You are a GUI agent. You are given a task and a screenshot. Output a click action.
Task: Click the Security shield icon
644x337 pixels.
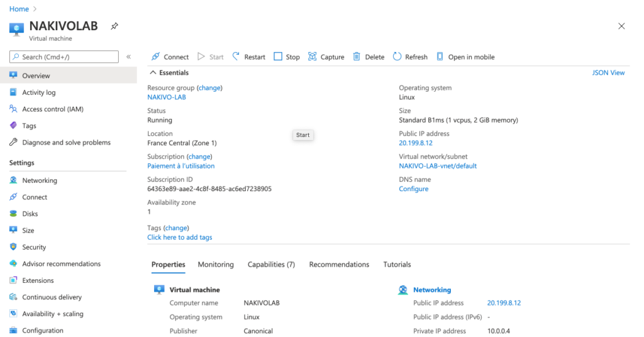[14, 246]
